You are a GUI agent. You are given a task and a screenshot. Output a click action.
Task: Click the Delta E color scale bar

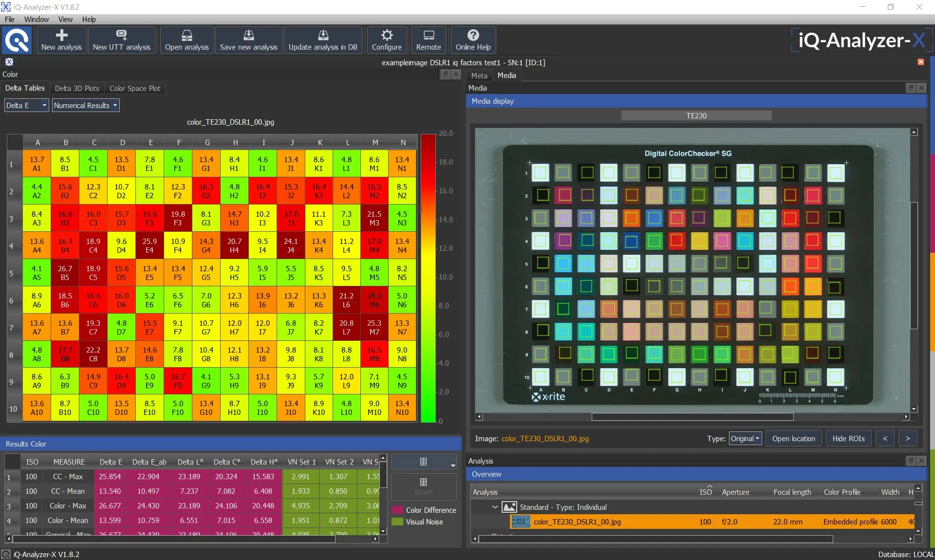(428, 278)
